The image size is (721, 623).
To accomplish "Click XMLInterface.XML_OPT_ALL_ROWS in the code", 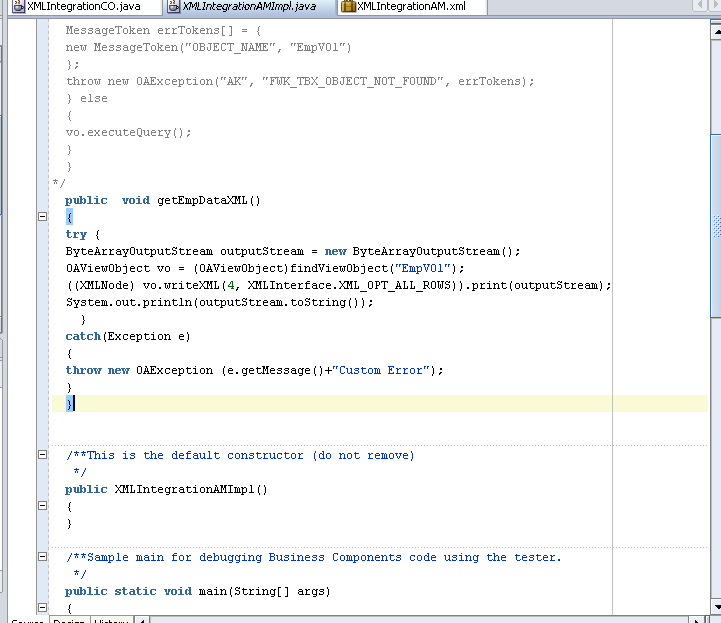I will (x=349, y=286).
